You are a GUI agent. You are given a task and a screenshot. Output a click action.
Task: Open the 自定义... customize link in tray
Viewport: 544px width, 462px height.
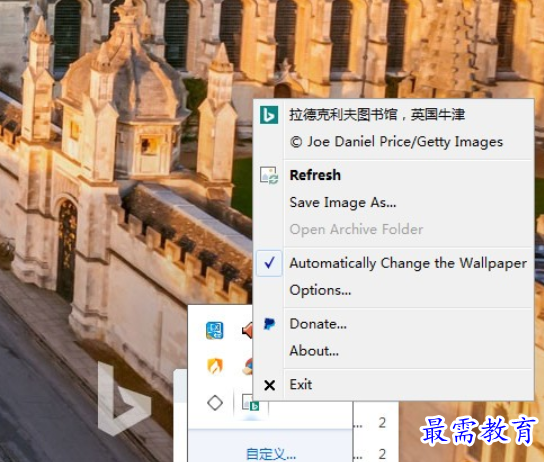271,454
